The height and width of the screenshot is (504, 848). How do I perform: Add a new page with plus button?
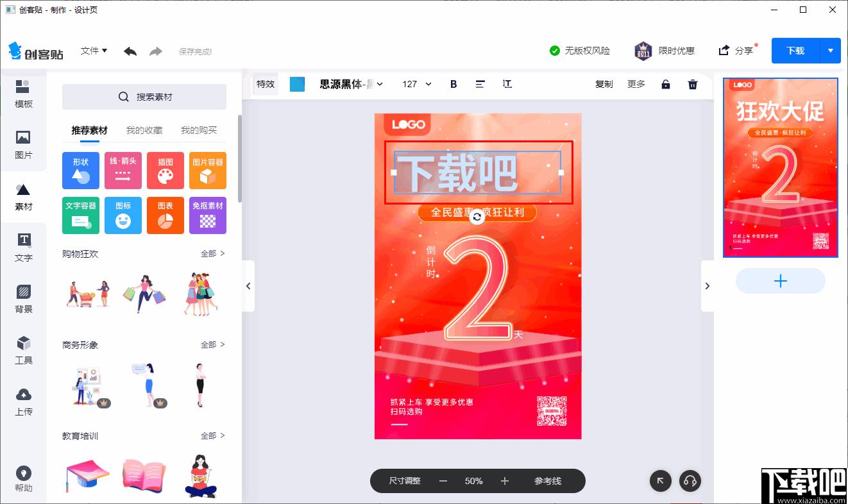tap(780, 281)
